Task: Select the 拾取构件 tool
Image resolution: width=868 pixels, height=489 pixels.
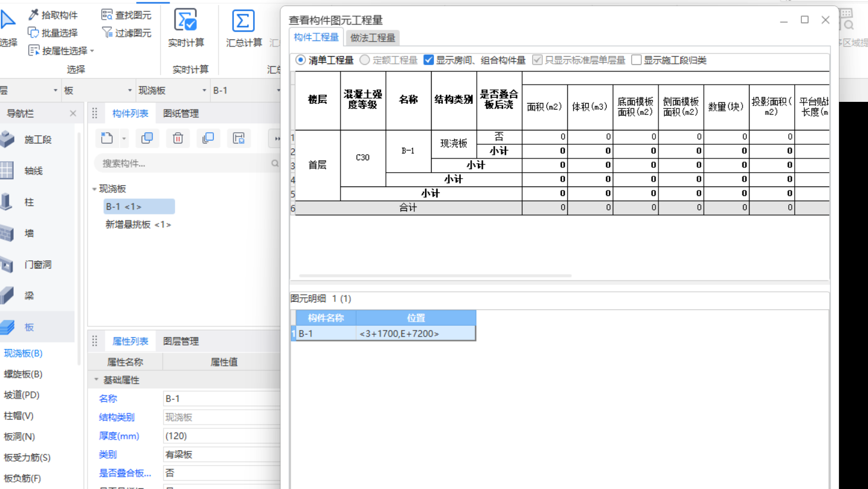Action: point(53,14)
